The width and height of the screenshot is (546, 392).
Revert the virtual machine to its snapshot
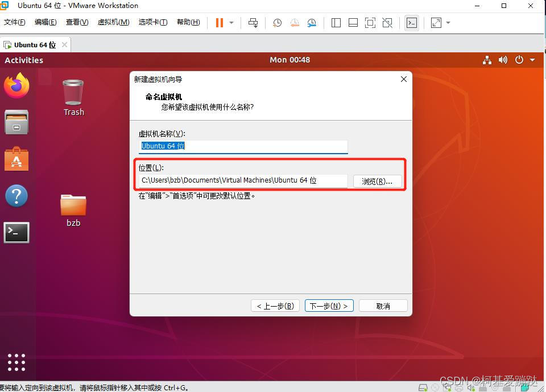pyautogui.click(x=295, y=23)
